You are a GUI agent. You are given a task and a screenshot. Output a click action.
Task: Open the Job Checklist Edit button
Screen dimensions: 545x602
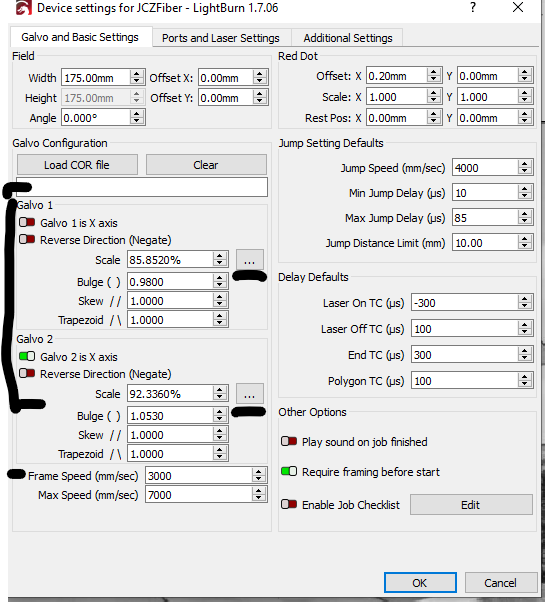point(471,504)
